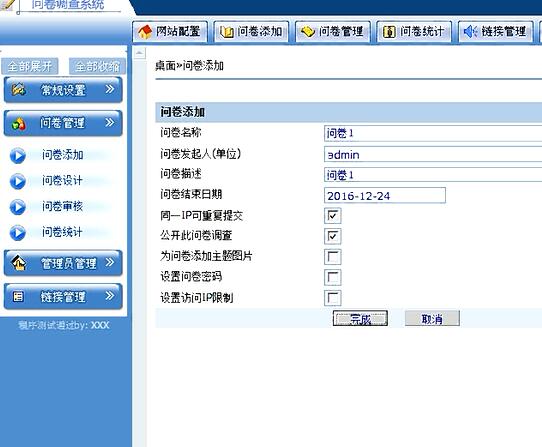
Task: Click the play arrow icon beside 问卷设计
Action: (x=18, y=181)
